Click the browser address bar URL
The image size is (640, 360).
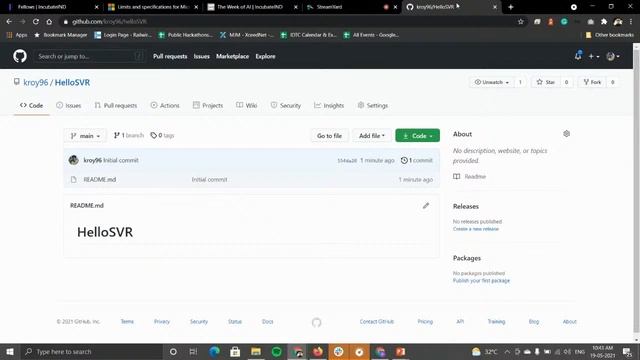pos(109,22)
